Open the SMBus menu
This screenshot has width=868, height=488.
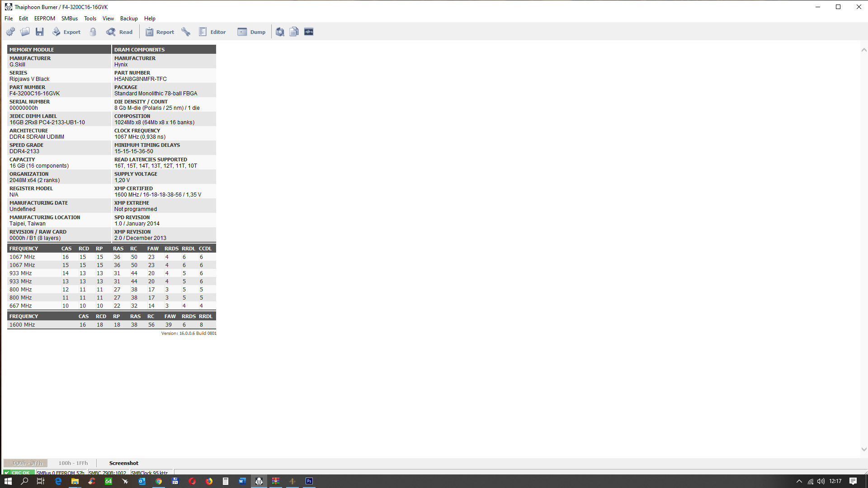70,19
